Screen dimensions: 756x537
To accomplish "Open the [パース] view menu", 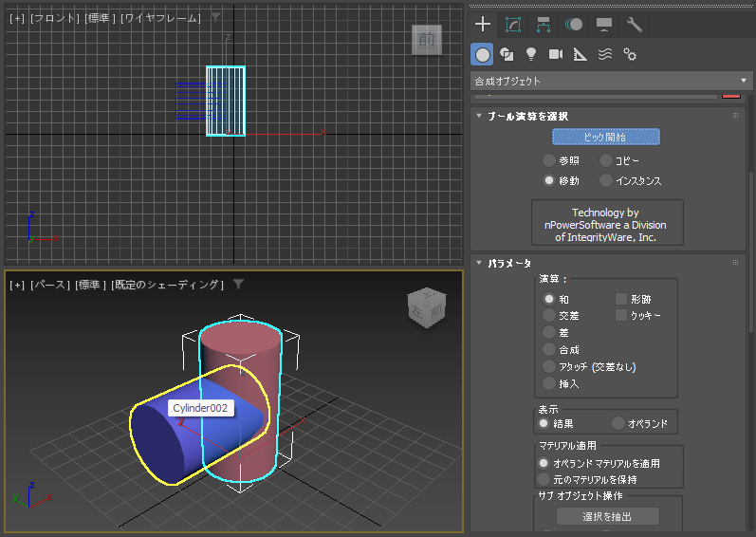I will [x=49, y=285].
